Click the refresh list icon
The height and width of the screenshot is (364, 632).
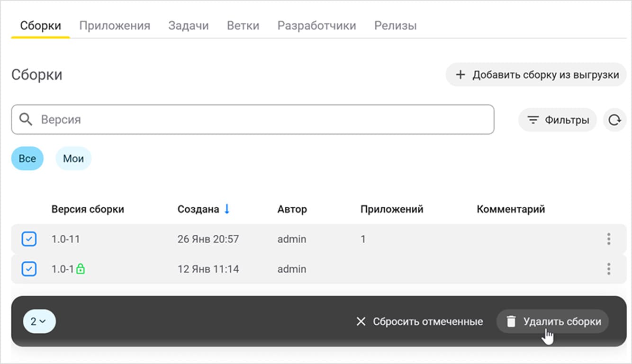click(x=614, y=120)
